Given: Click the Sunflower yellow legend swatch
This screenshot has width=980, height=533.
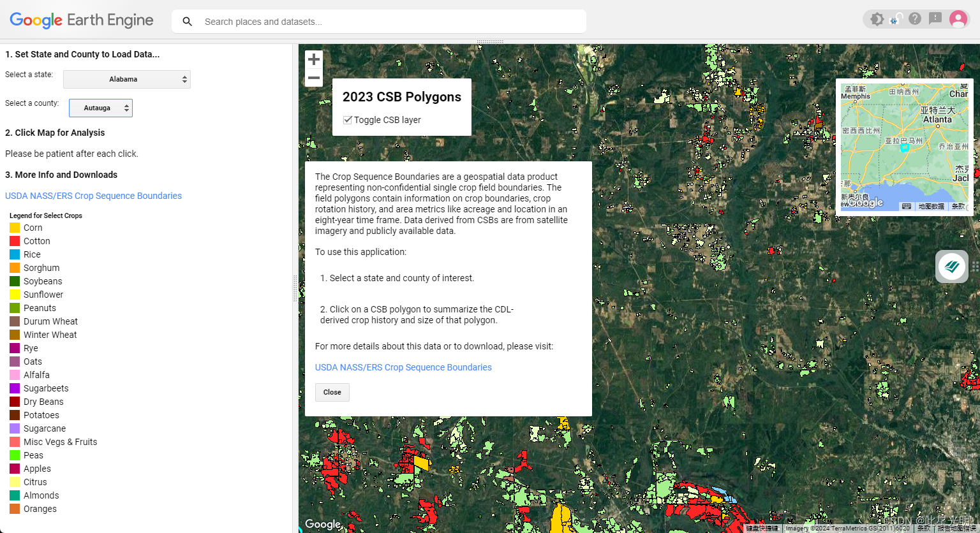Looking at the screenshot, I should [x=15, y=295].
